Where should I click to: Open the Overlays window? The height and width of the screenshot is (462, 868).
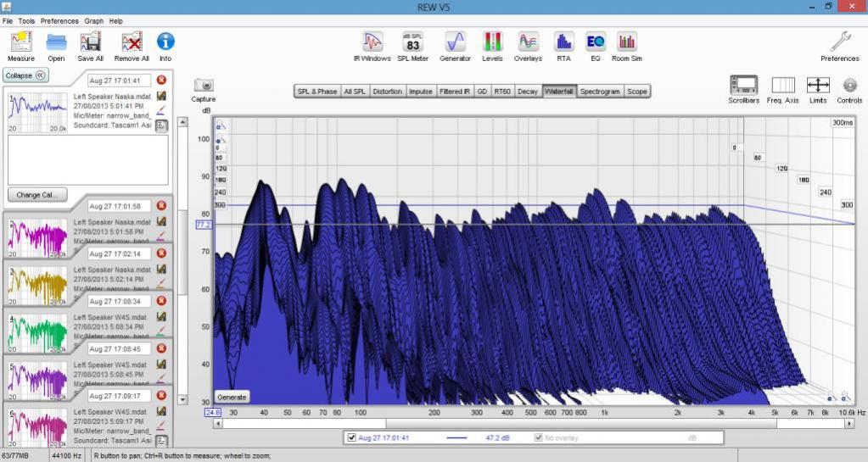click(x=528, y=42)
